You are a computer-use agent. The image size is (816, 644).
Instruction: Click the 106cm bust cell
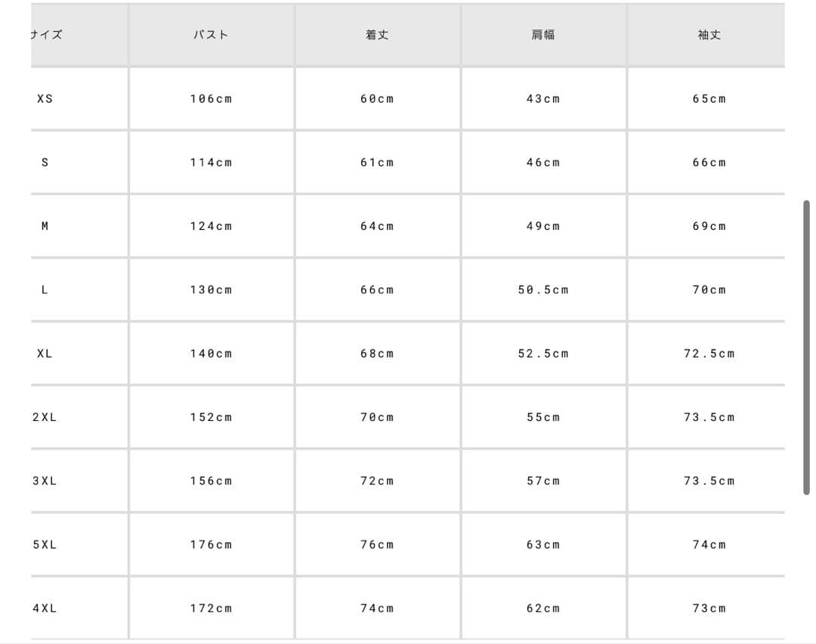click(x=211, y=99)
